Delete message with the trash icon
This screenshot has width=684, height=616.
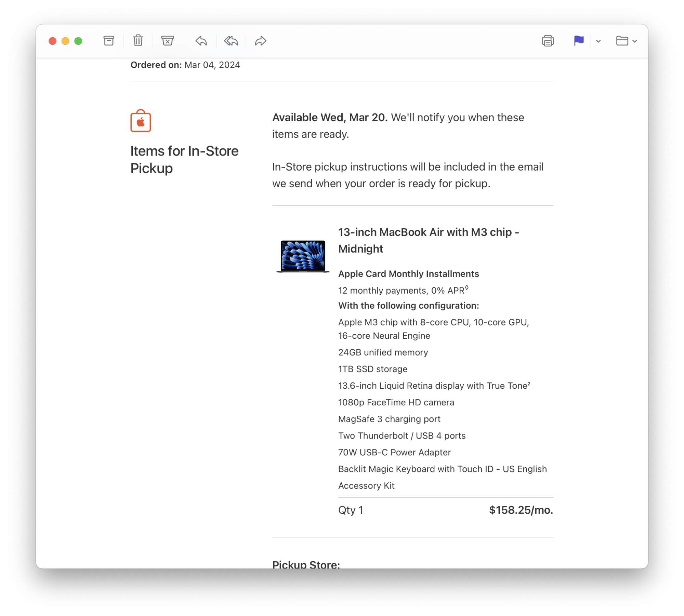tap(138, 41)
